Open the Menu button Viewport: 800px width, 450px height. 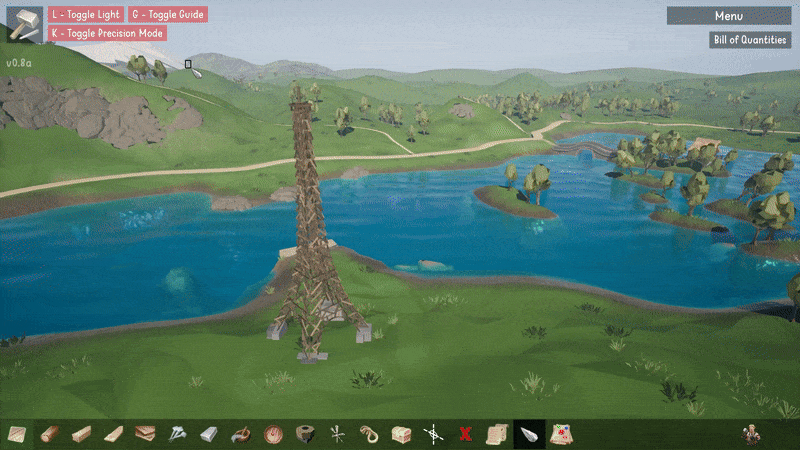click(729, 16)
